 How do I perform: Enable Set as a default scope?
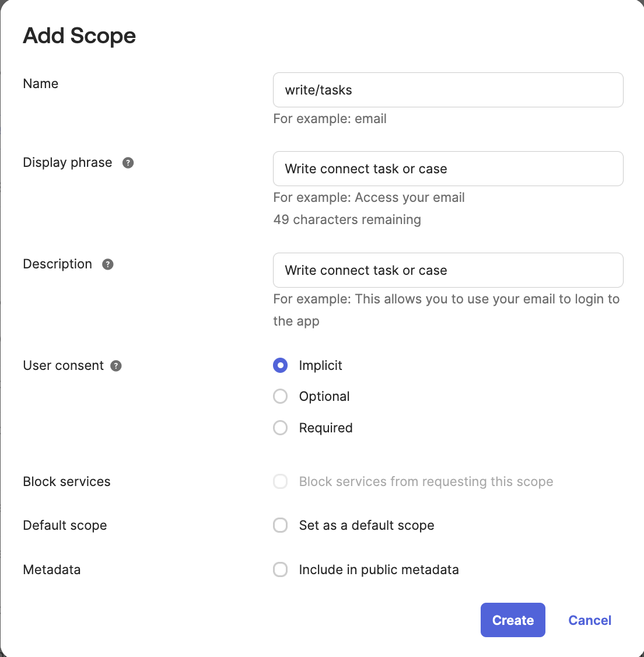(x=281, y=525)
